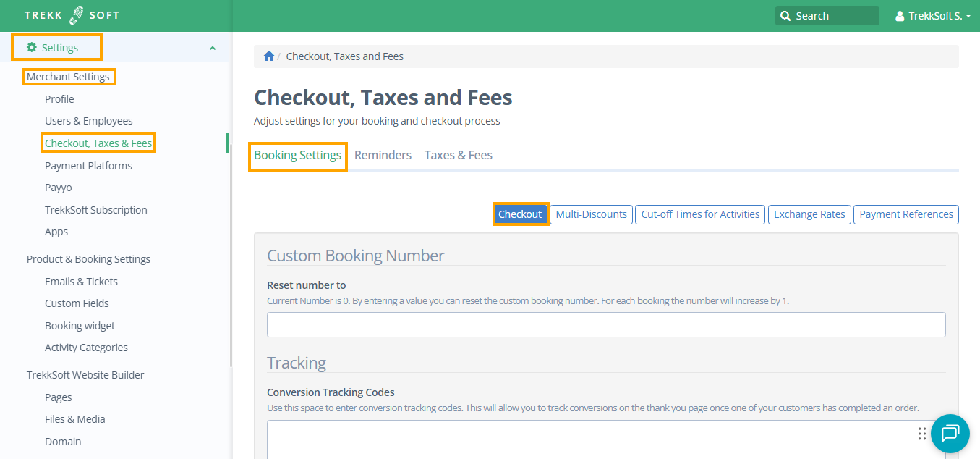This screenshot has height=459, width=980.
Task: Click the search magnifier icon
Action: pyautogui.click(x=785, y=16)
